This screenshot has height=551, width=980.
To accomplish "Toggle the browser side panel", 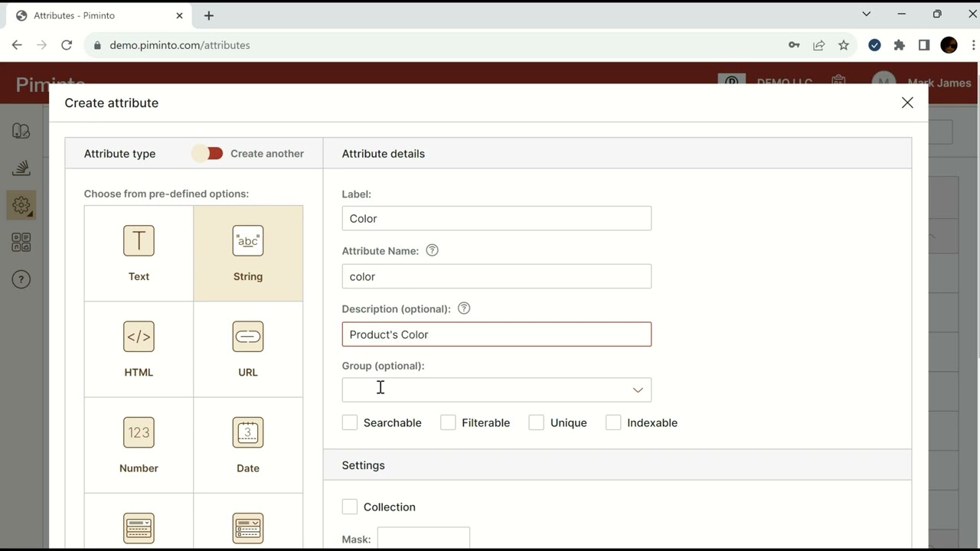I will pyautogui.click(x=924, y=45).
